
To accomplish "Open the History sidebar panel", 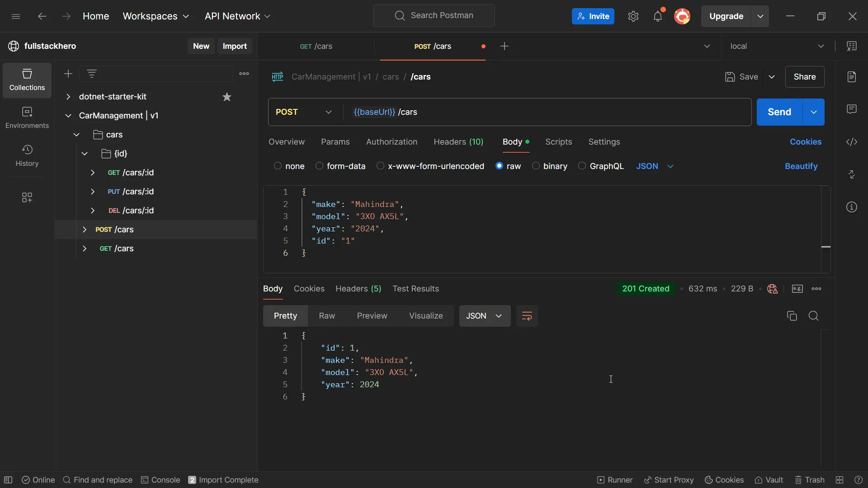I will 27,155.
